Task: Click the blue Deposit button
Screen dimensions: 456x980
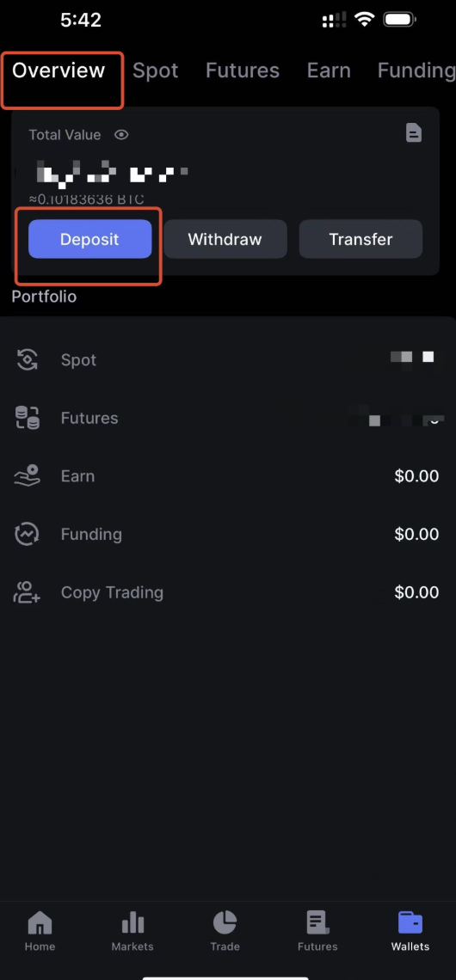Action: tap(90, 239)
